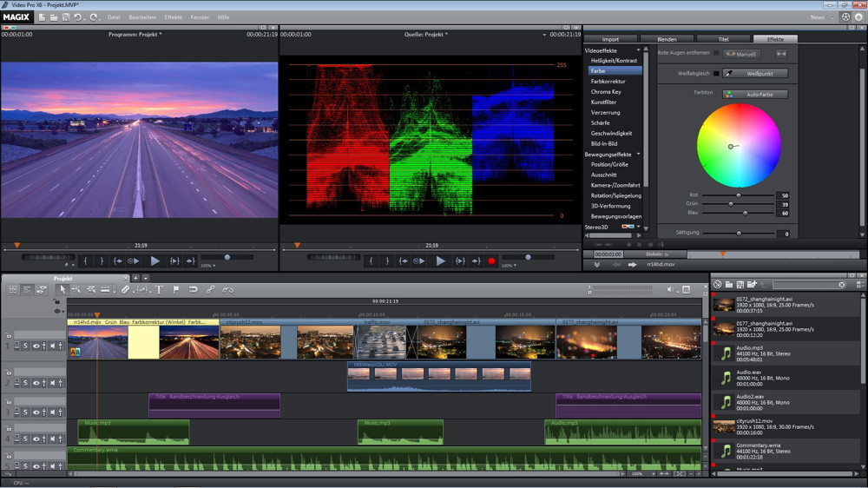Click the save project disk icon
This screenshot has width=868, height=488.
(x=66, y=17)
